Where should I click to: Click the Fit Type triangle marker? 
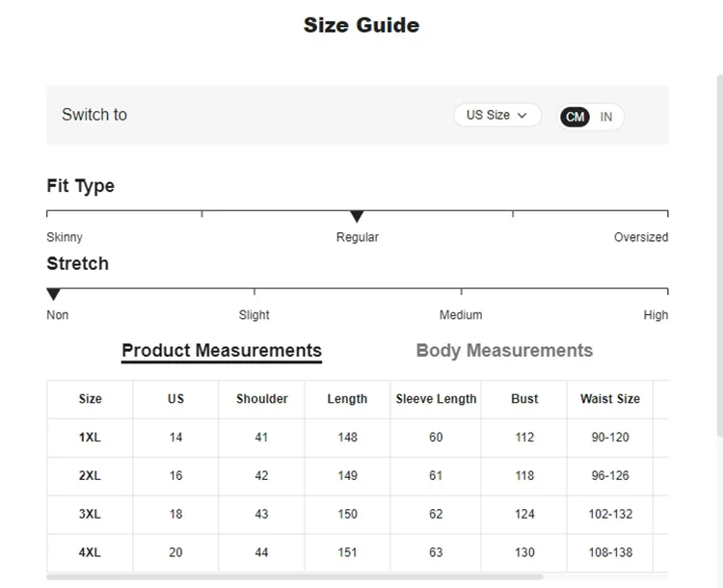point(357,217)
